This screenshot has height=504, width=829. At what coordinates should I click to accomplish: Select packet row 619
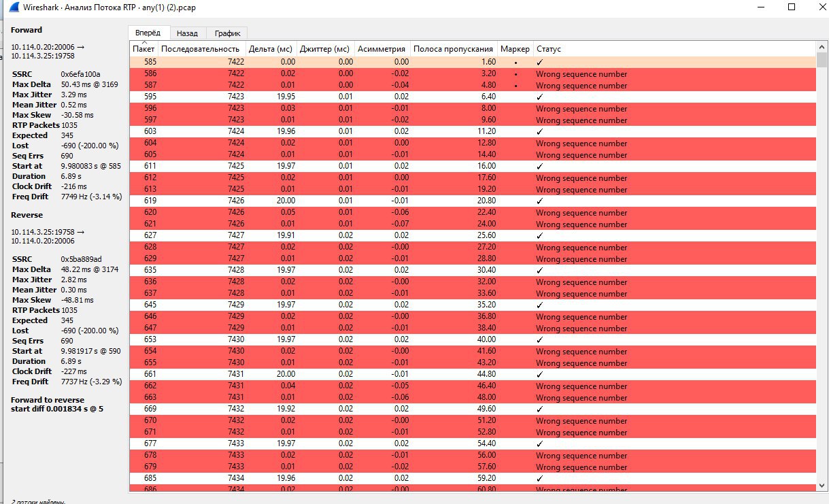pos(473,201)
